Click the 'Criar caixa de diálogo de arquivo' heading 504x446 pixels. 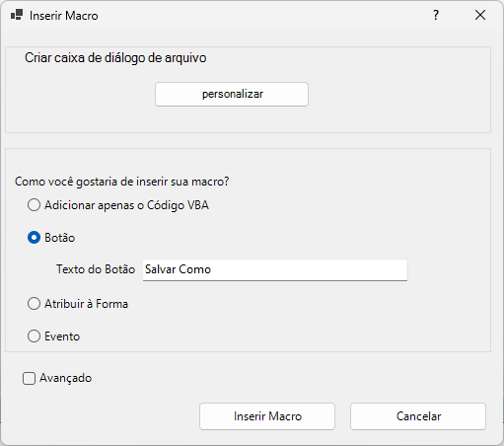(x=115, y=58)
